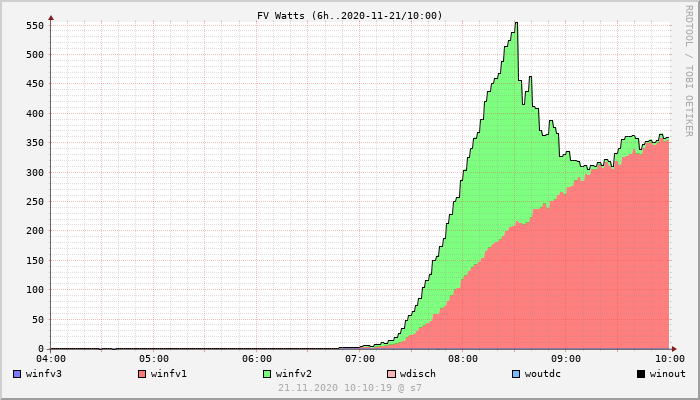Image resolution: width=700 pixels, height=400 pixels.
Task: Click the RRDTOOL / TOBI OETIKER watermark
Action: (x=689, y=71)
